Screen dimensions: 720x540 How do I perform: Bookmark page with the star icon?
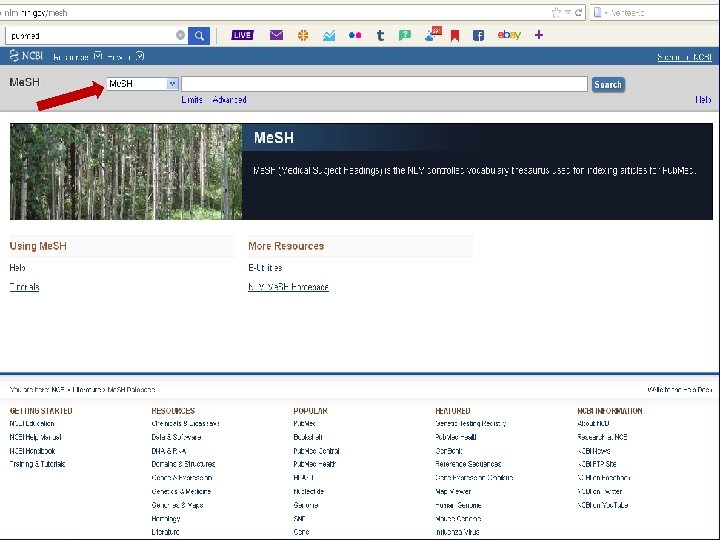[556, 12]
